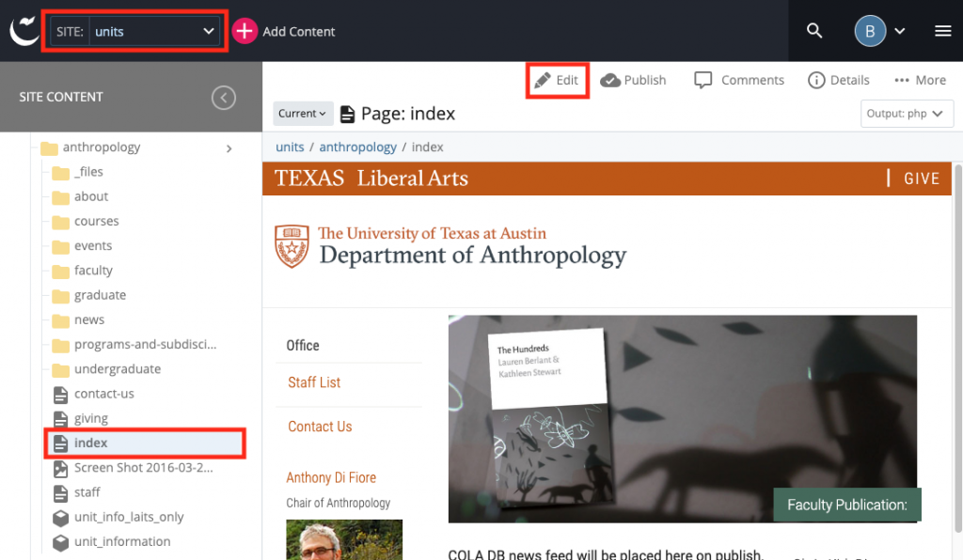Open the Current version dropdown
Viewport: 963px width, 560px height.
coord(303,114)
